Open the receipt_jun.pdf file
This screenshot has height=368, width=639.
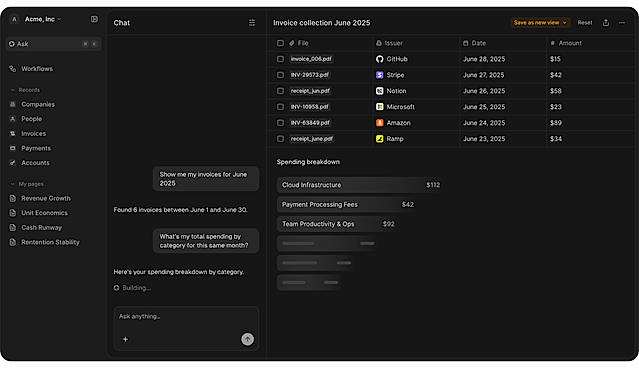coord(310,91)
